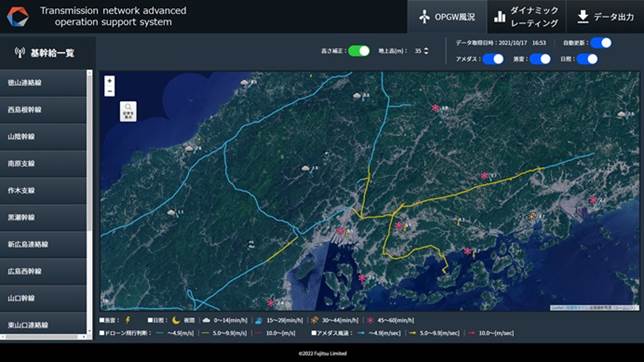This screenshot has height=362, width=644.
Task: Select 広島西幹線 in the line list
Action: coord(43,271)
